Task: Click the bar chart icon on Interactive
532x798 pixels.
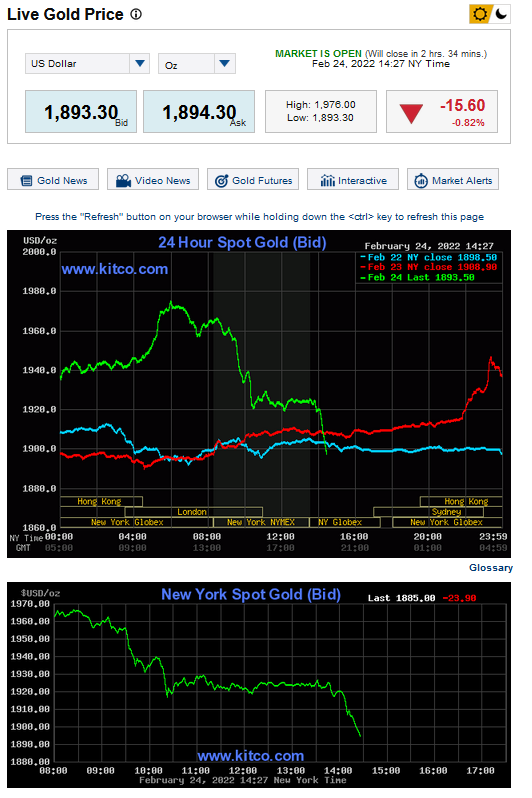Action: pos(327,181)
